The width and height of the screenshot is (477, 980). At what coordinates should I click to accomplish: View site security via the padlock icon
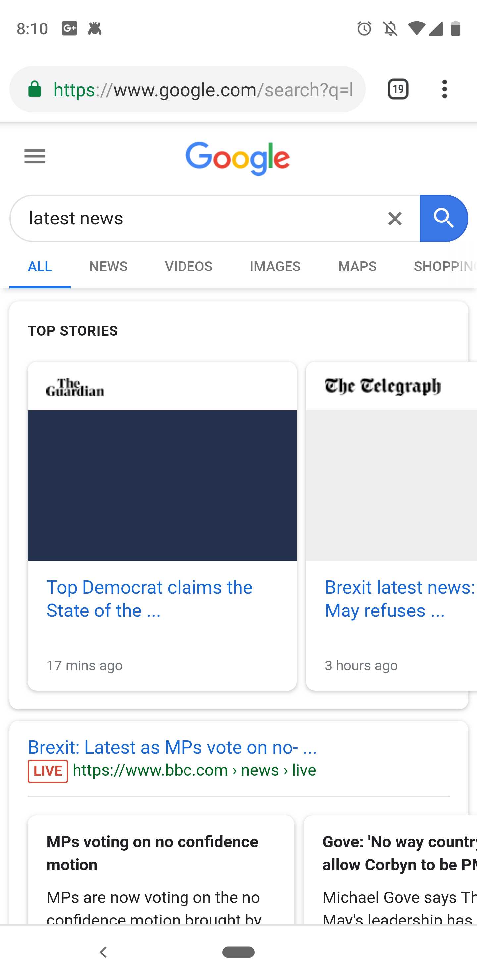35,89
